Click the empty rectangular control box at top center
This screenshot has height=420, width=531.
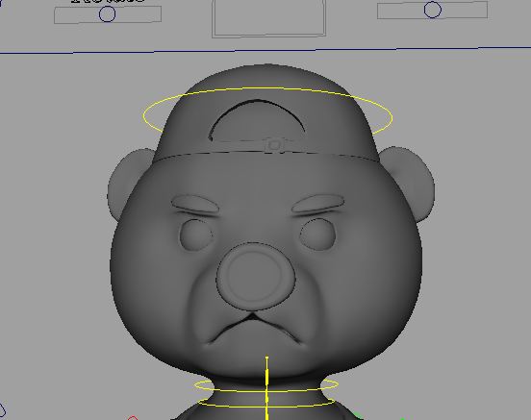pos(269,18)
